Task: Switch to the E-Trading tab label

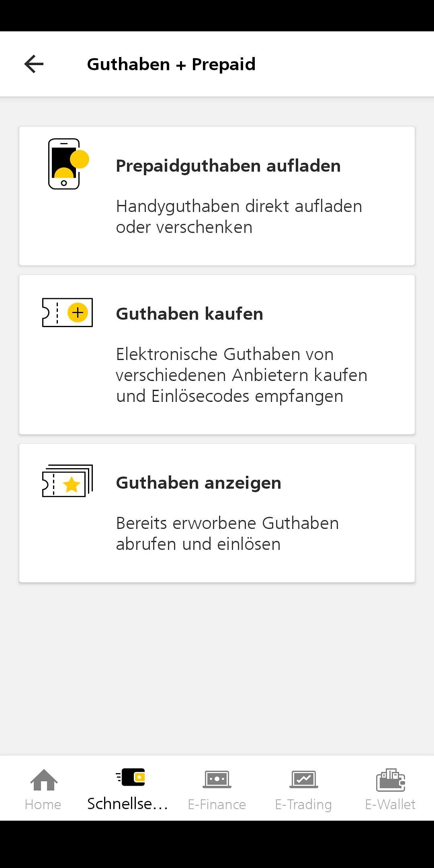Action: [x=303, y=805]
